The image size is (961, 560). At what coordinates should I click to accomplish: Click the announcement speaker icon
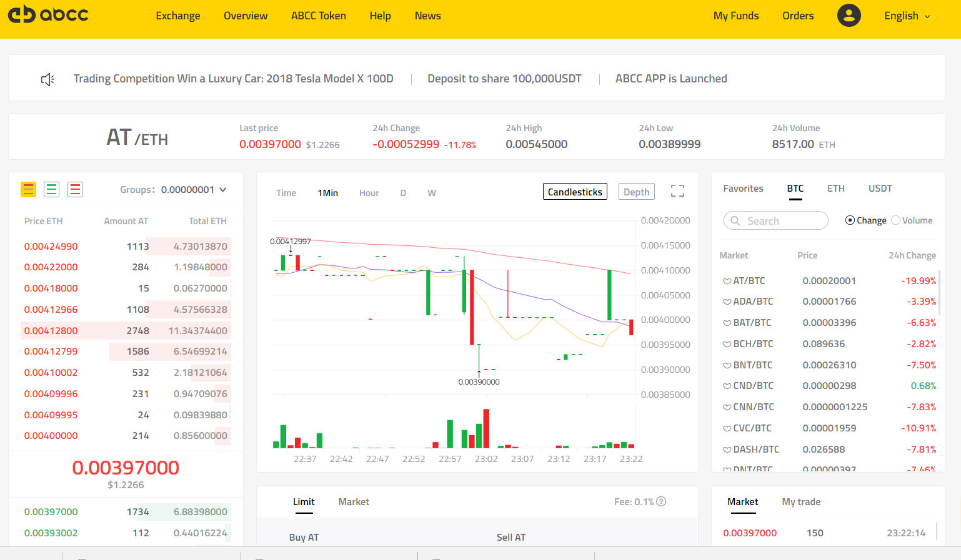(x=47, y=79)
